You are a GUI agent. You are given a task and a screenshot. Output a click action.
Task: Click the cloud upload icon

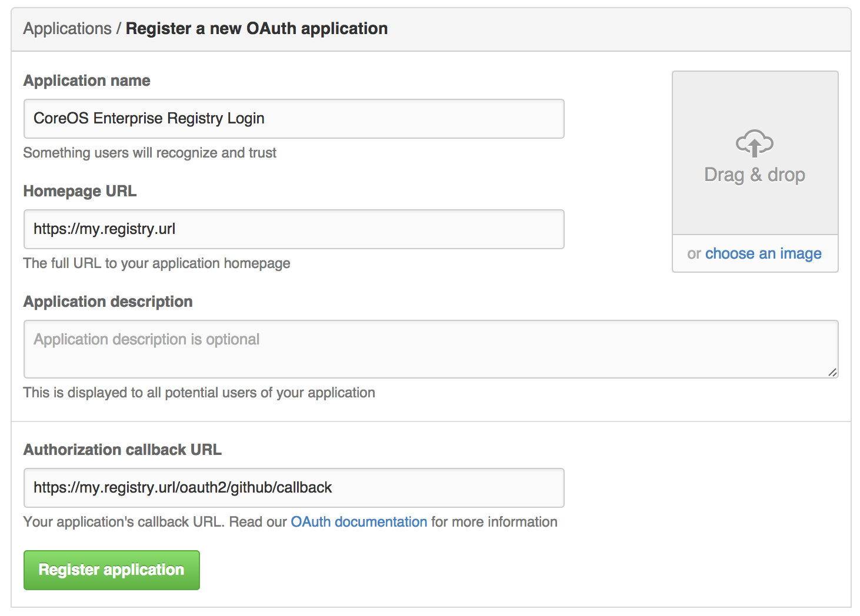coord(755,143)
